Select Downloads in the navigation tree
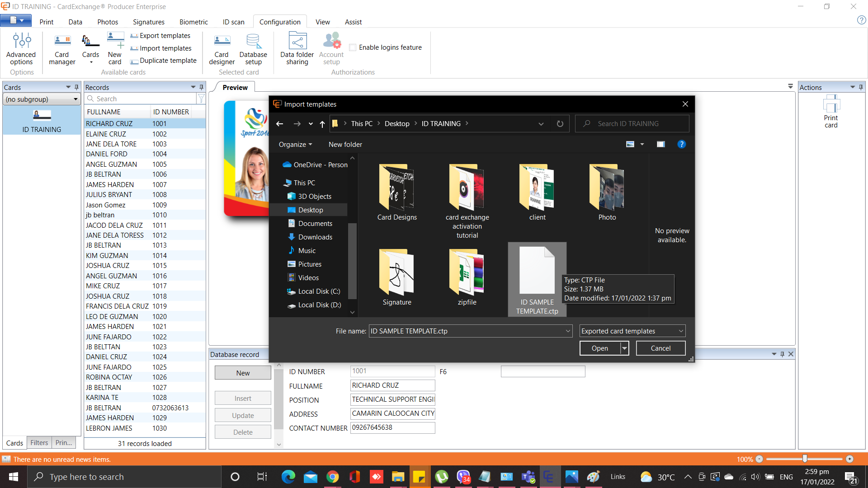Viewport: 868px width, 488px height. pos(315,237)
